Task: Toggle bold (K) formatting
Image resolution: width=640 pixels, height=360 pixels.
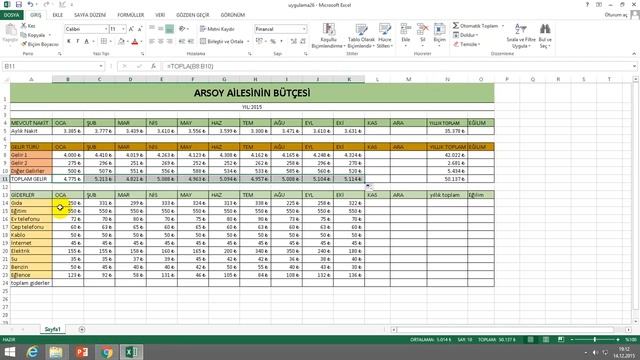Action: (69, 41)
